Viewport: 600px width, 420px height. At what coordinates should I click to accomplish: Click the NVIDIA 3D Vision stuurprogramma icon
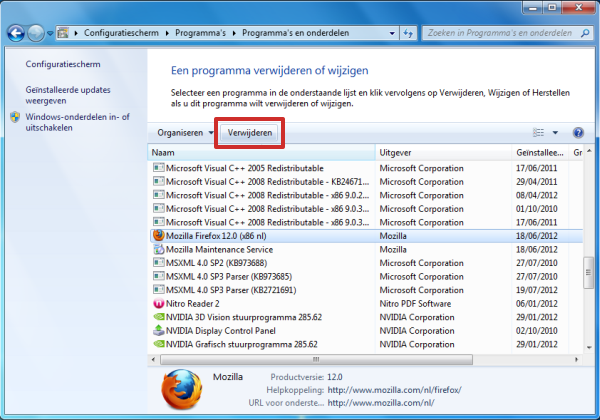[x=158, y=317]
